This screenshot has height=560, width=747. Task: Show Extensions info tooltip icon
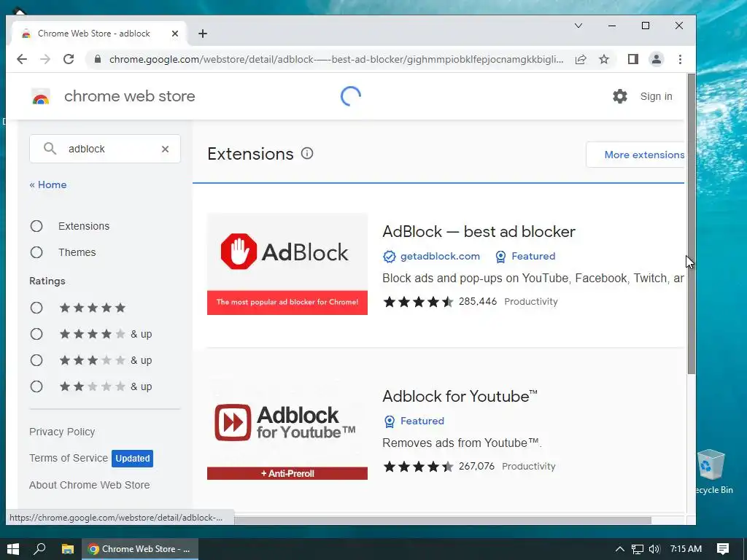point(307,153)
